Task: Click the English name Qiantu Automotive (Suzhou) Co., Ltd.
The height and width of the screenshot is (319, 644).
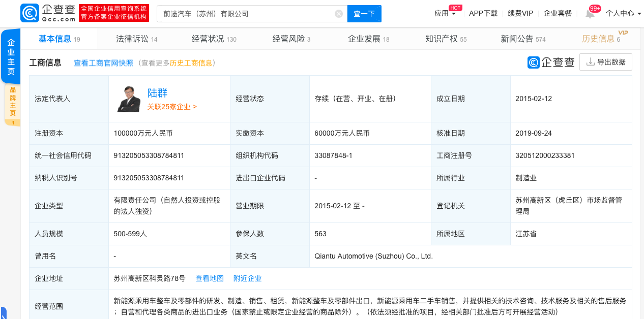Action: coord(374,256)
